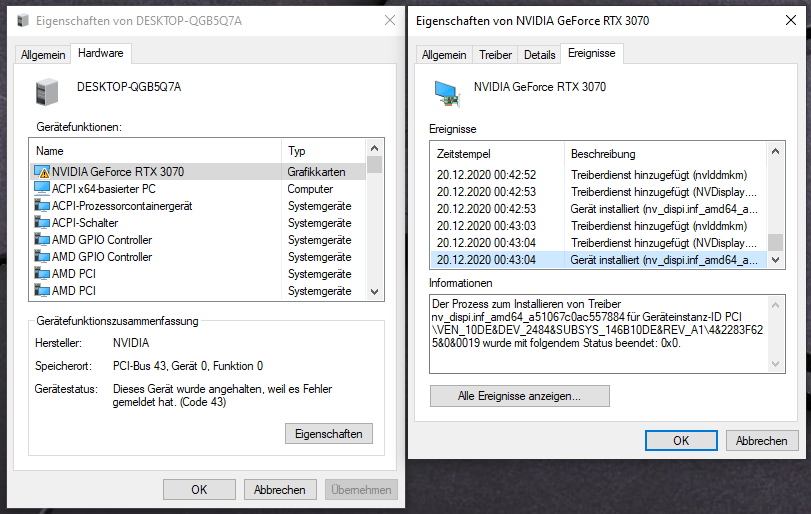Select Gerät installiert event at 00:42:53
Image resolution: width=811 pixels, height=514 pixels.
pyautogui.click(x=599, y=209)
